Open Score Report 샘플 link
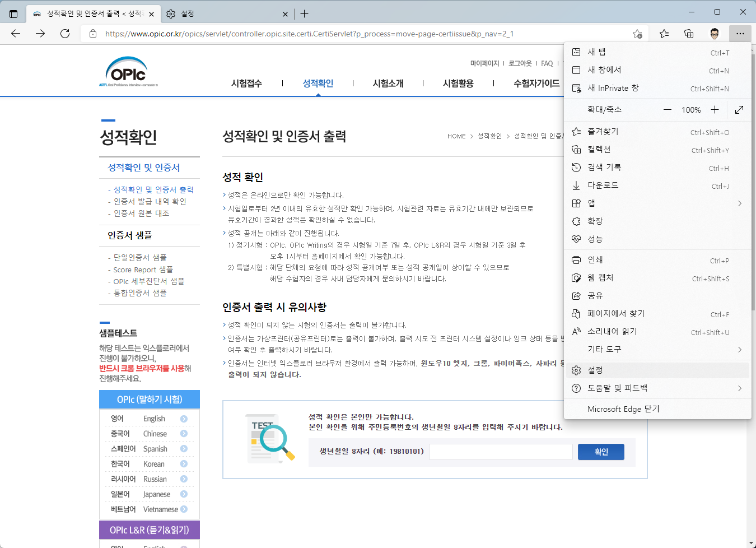The image size is (756, 548). (x=143, y=270)
